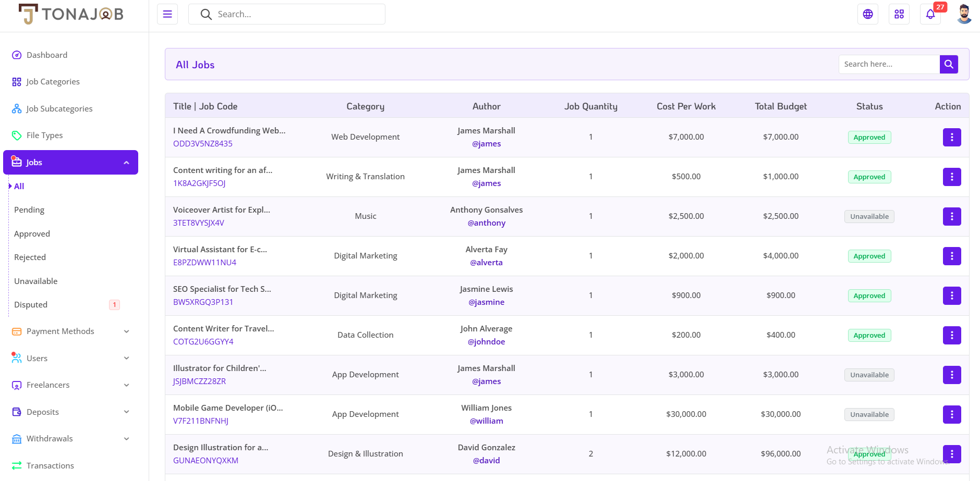Click the Job Subcategories icon
The height and width of the screenshot is (481, 980).
[17, 109]
